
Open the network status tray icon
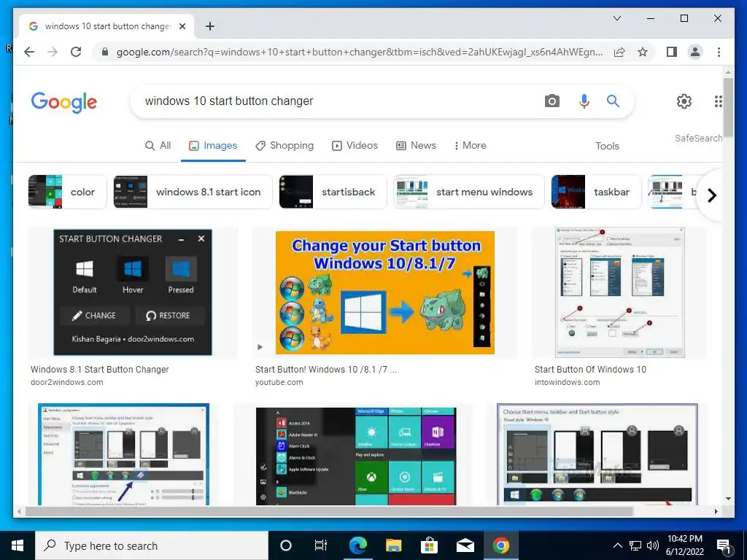click(x=635, y=545)
